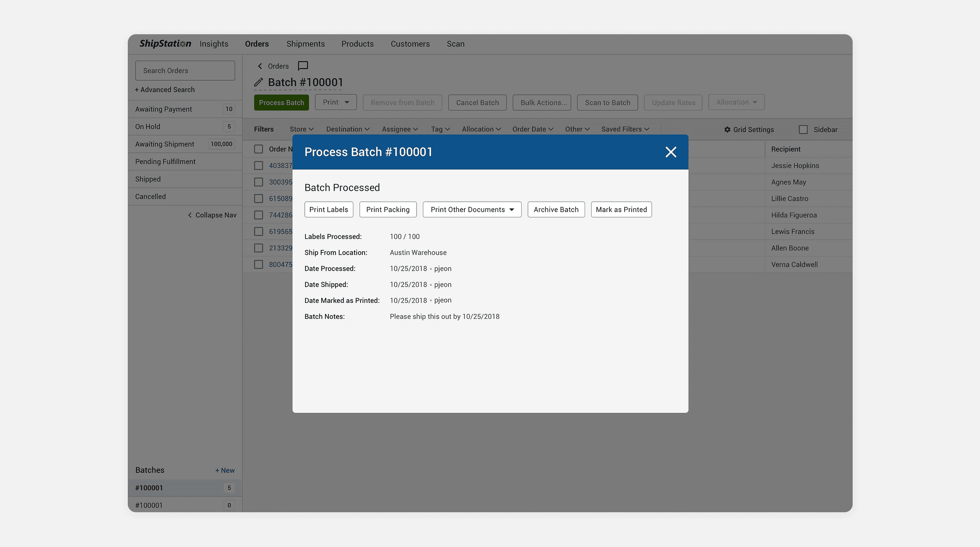
Task: Focus the Search Orders field
Action: pos(185,71)
